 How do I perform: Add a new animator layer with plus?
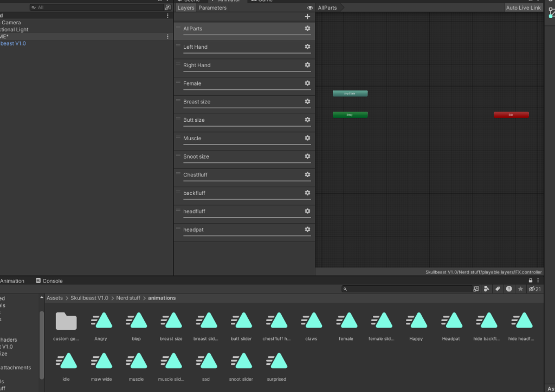(x=307, y=17)
